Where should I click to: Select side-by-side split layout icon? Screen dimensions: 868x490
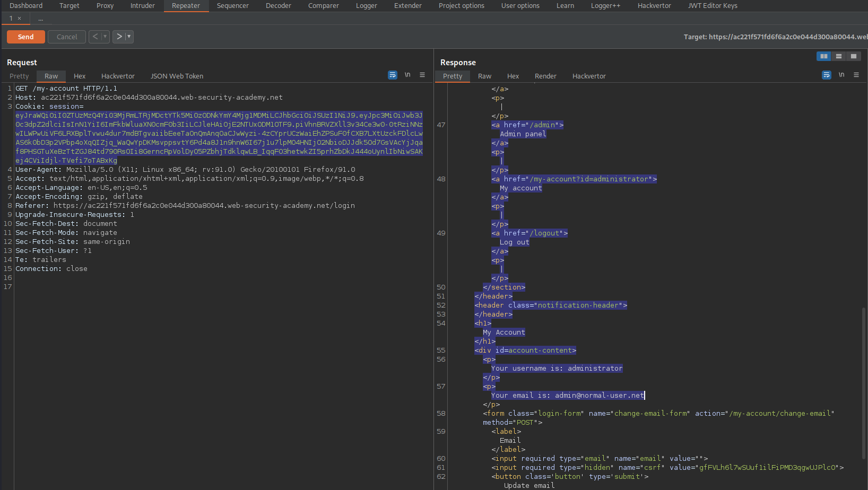coord(823,56)
